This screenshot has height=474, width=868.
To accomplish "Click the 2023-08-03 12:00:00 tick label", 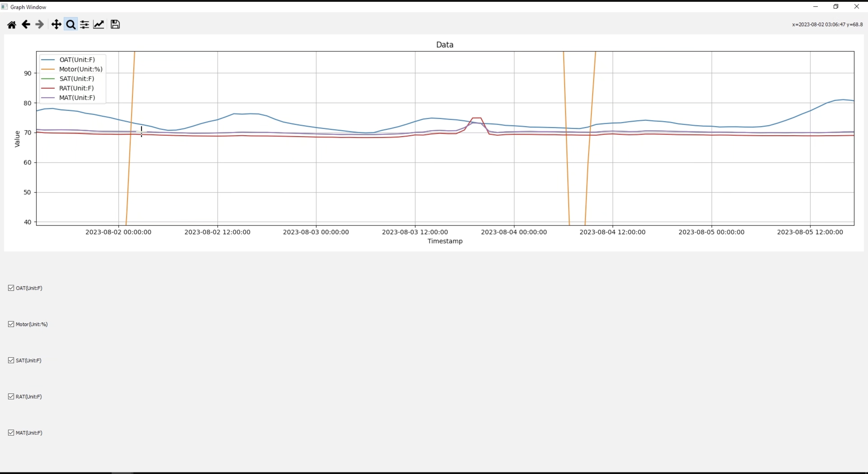I will 415,232.
